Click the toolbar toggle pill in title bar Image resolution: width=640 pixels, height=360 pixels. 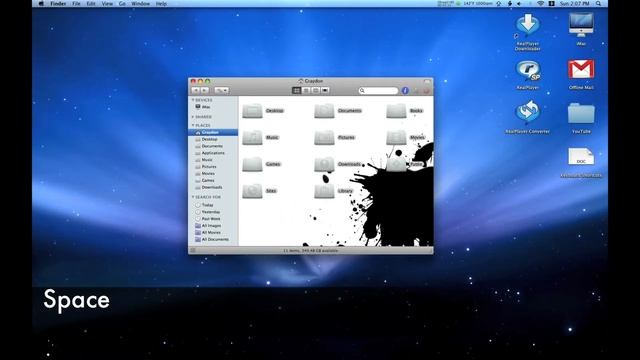(x=427, y=82)
